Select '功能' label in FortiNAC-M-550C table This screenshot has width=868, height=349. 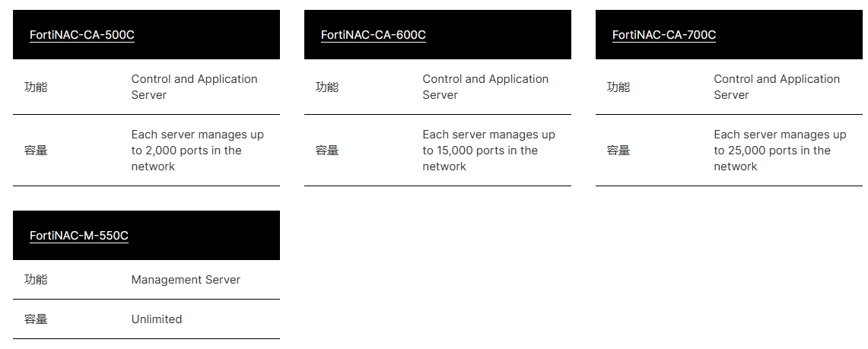click(x=36, y=280)
